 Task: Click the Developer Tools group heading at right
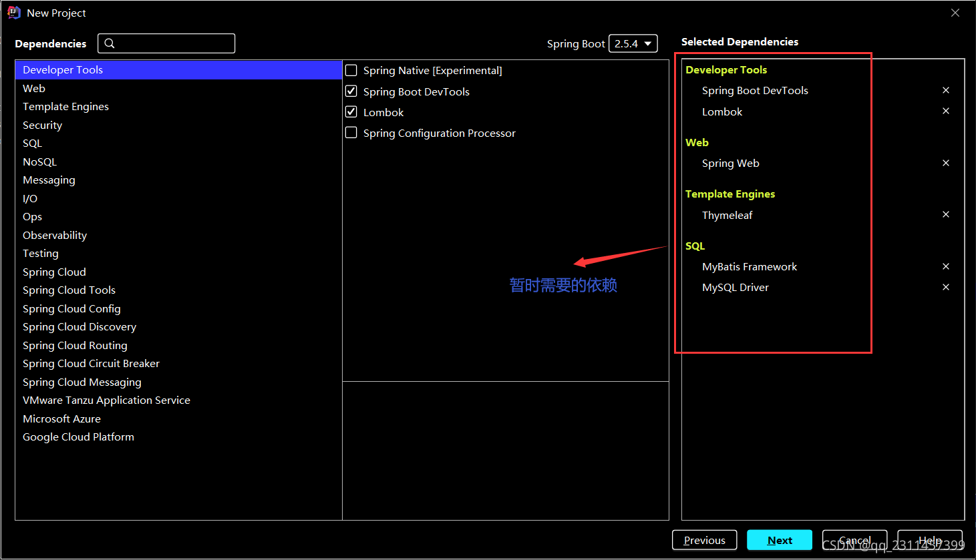(726, 70)
